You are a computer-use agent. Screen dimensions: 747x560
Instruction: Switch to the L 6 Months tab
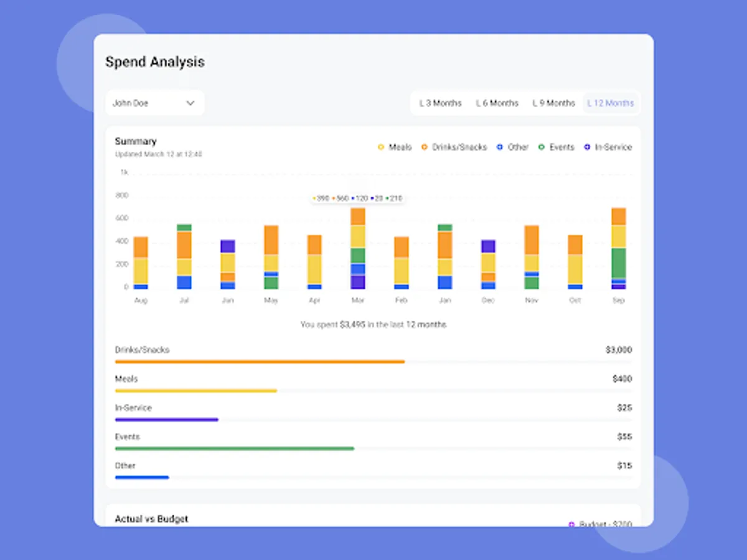497,103
